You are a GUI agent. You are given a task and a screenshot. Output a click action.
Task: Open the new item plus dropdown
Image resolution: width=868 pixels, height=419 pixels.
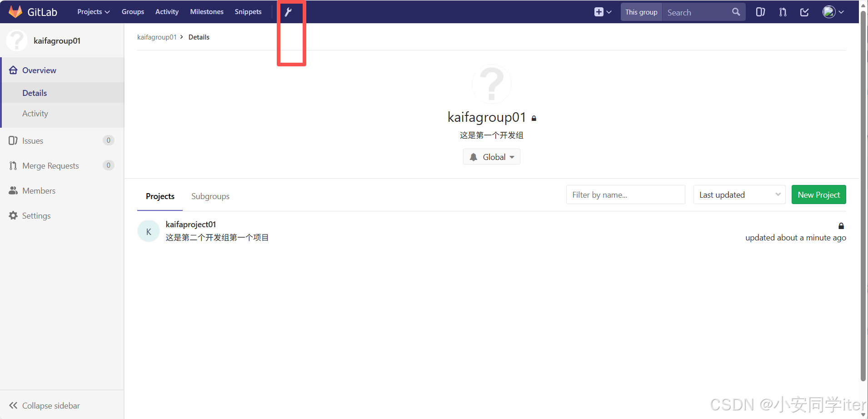pos(603,12)
